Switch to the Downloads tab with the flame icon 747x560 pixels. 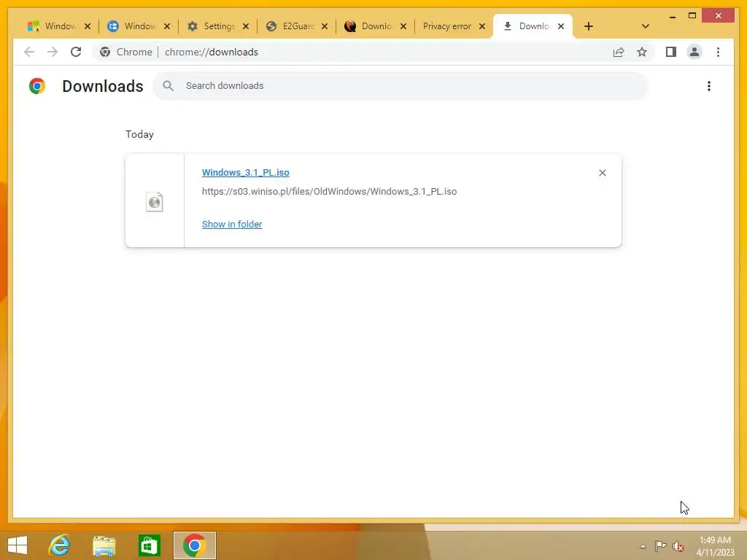click(376, 26)
